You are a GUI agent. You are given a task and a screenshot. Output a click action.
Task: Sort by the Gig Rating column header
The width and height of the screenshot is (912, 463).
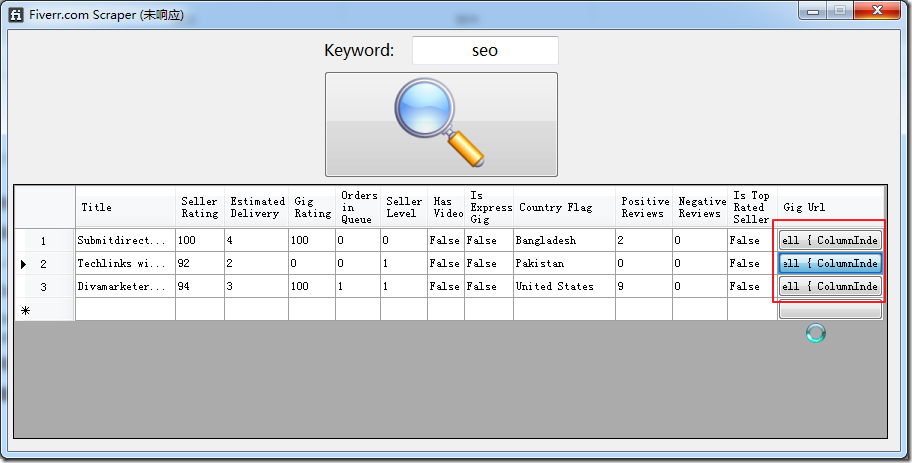coord(312,207)
